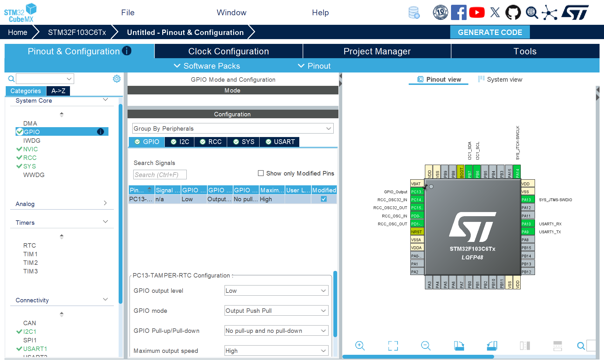The width and height of the screenshot is (604, 364).
Task: Open the categories settings gear icon
Action: (x=117, y=79)
